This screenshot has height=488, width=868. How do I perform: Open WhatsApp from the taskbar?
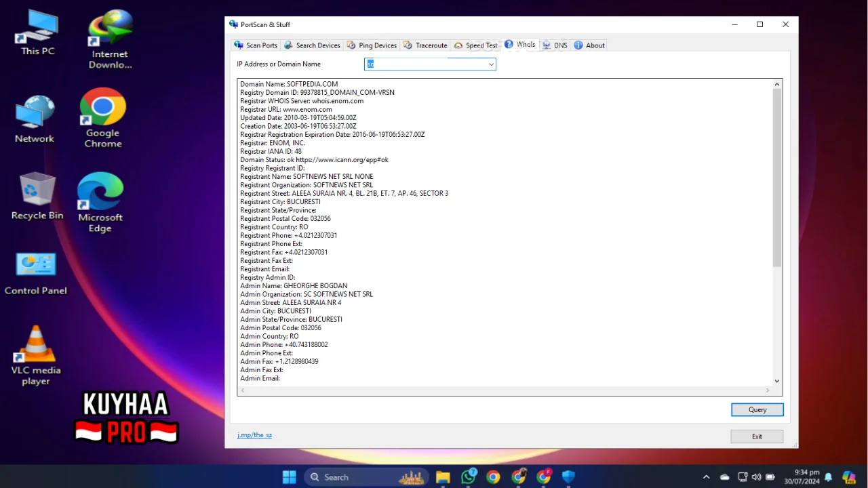(468, 477)
